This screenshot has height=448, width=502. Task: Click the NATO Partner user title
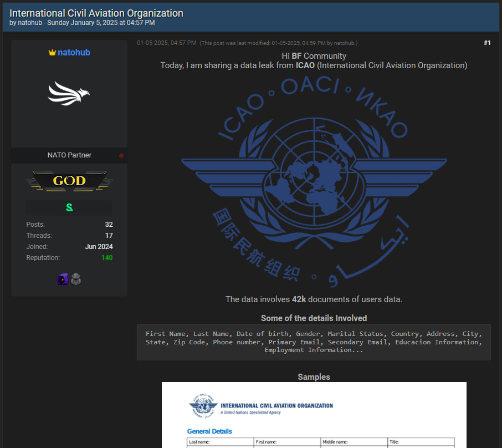(69, 155)
